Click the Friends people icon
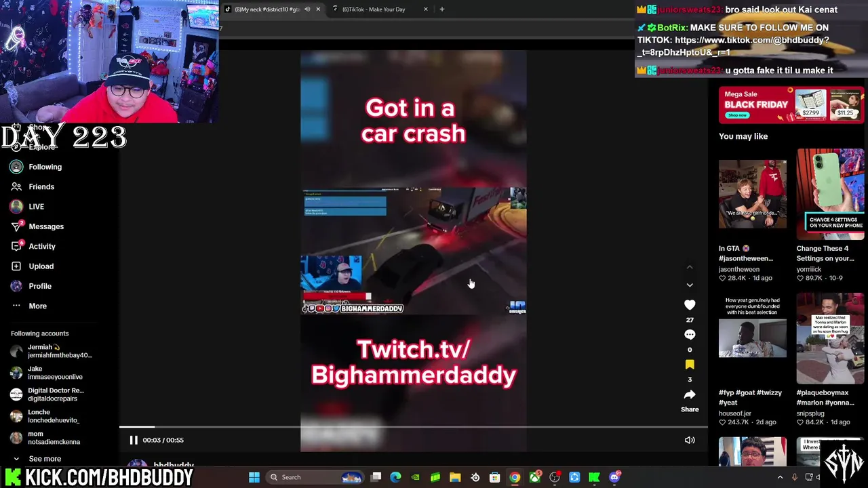The image size is (868, 488). point(16,186)
